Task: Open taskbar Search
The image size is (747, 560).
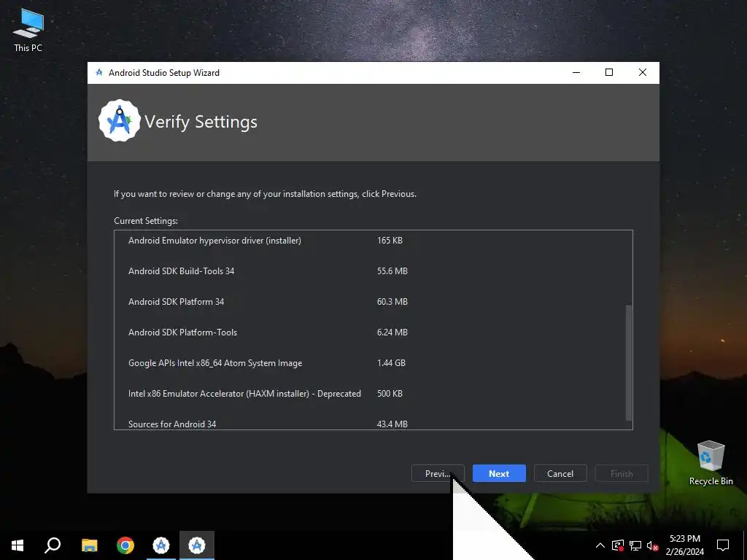Action: click(53, 545)
